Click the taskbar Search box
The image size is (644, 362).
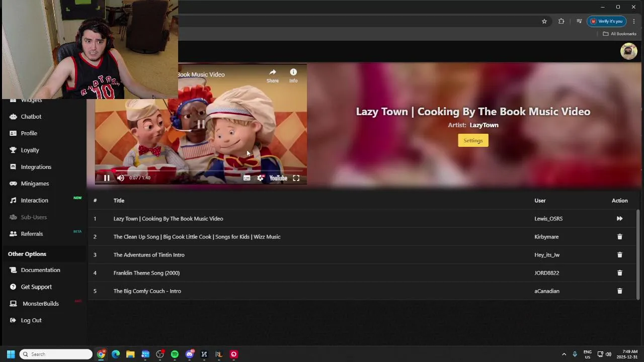pyautogui.click(x=56, y=354)
